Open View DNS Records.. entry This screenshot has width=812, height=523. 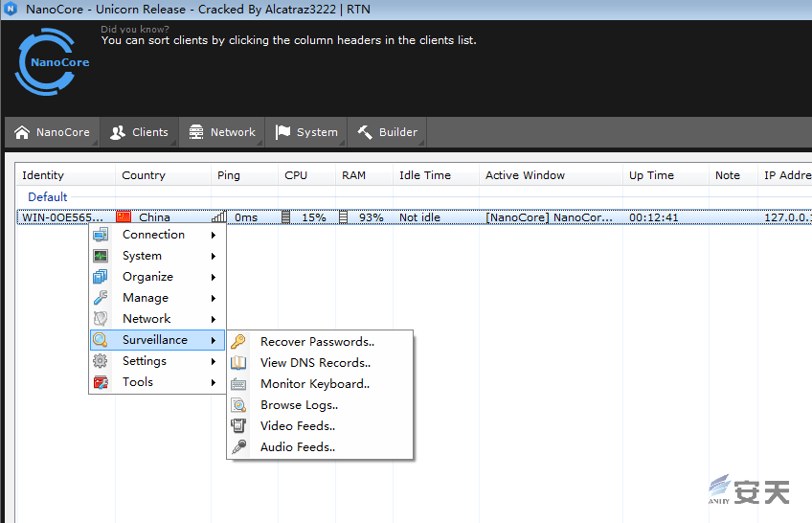coord(320,362)
